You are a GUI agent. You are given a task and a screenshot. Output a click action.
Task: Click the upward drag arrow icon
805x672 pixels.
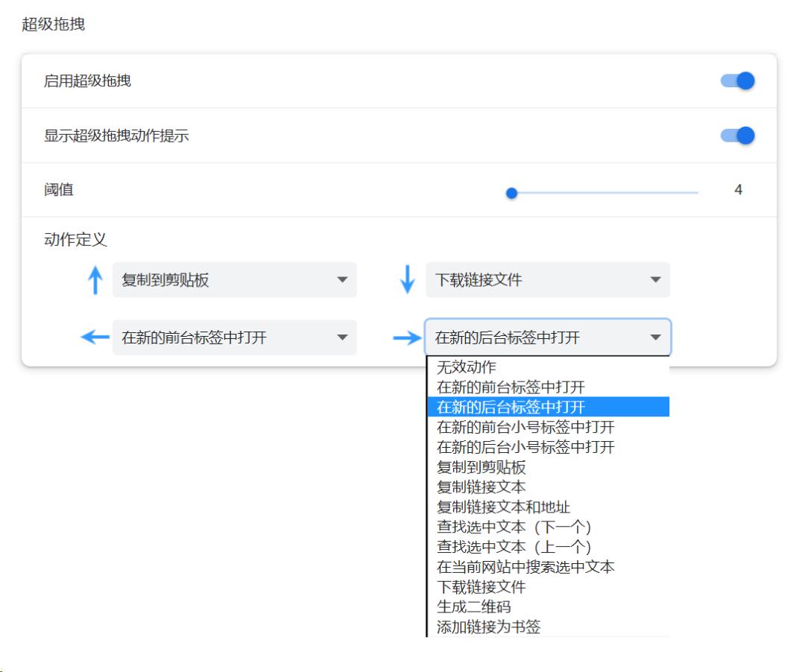[x=95, y=280]
